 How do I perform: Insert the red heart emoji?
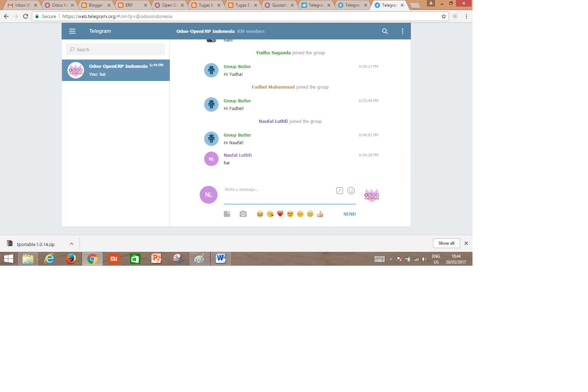click(280, 214)
